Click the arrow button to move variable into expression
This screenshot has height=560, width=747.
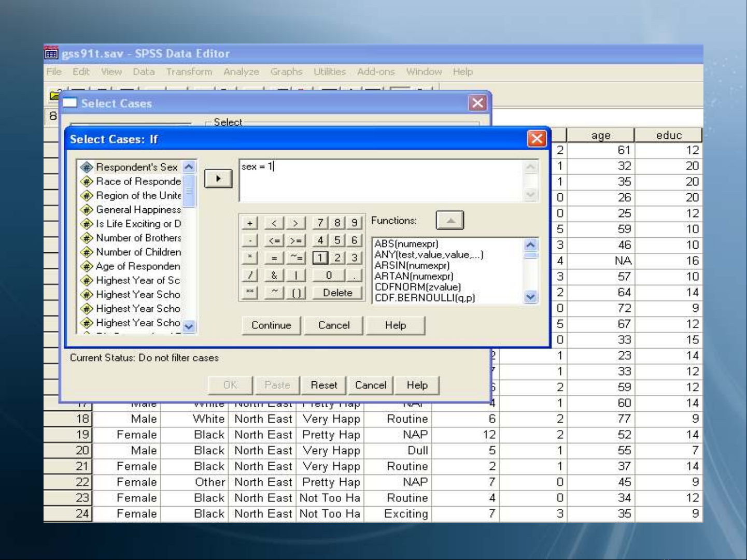point(218,179)
